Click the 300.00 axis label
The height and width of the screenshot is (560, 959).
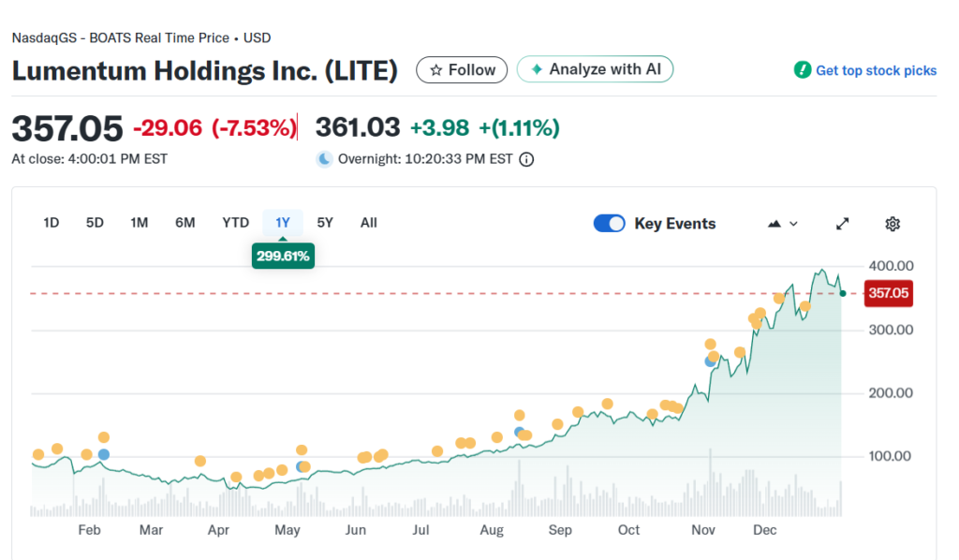pyautogui.click(x=892, y=331)
